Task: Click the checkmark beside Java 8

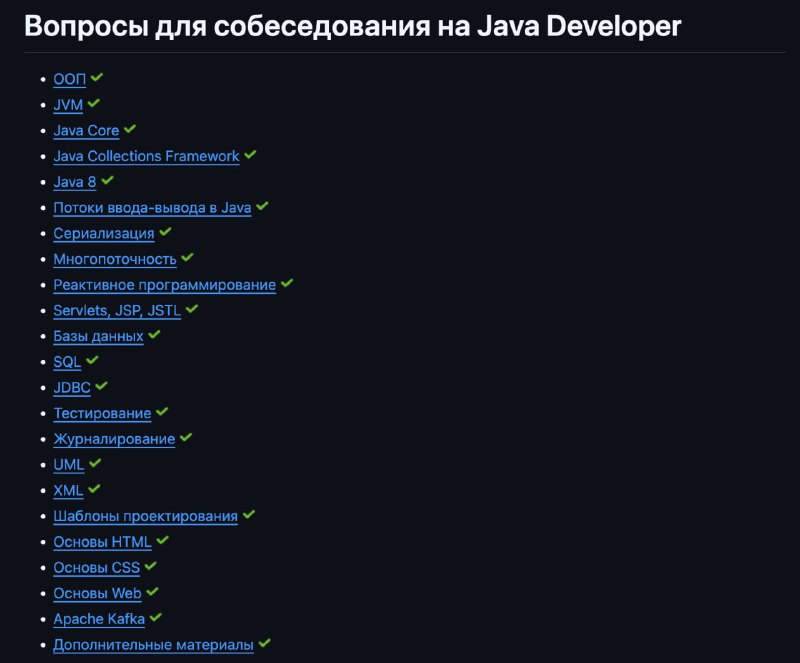Action: [107, 180]
